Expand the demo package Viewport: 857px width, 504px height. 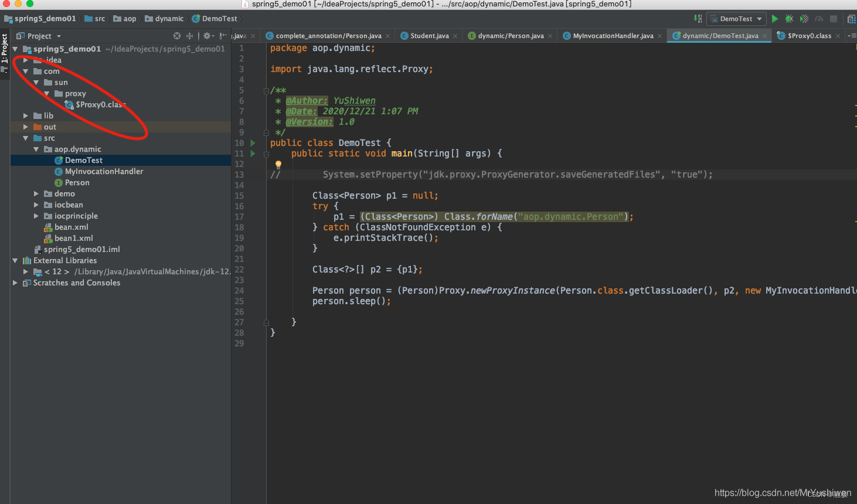point(36,194)
